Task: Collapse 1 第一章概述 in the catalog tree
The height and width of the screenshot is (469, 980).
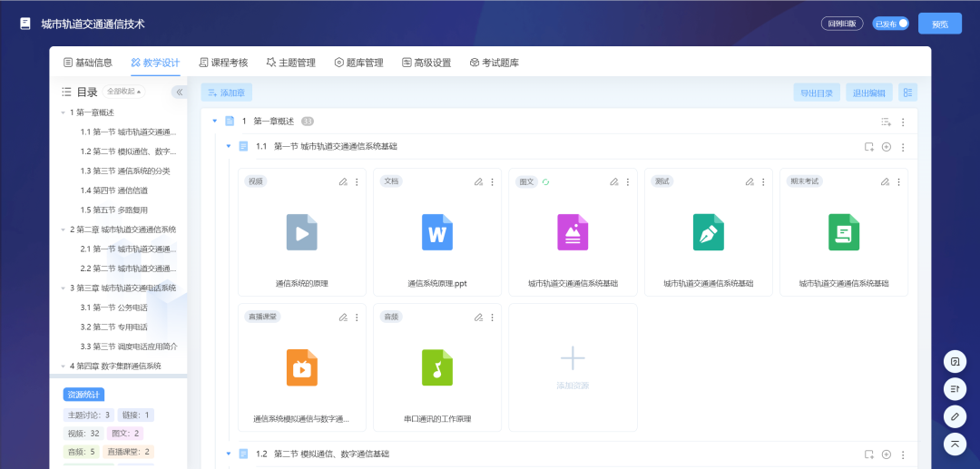Action: 64,113
